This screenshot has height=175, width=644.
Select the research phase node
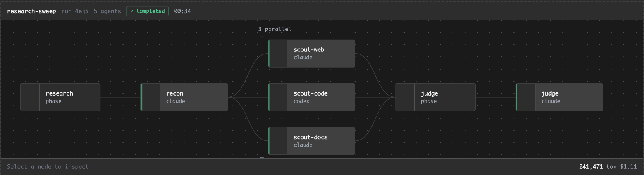(60, 97)
